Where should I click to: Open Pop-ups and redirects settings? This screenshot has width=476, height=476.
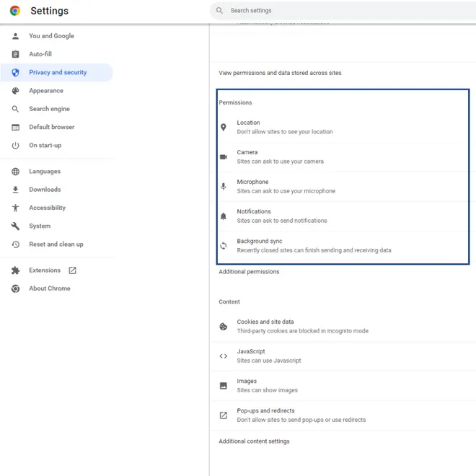343,415
